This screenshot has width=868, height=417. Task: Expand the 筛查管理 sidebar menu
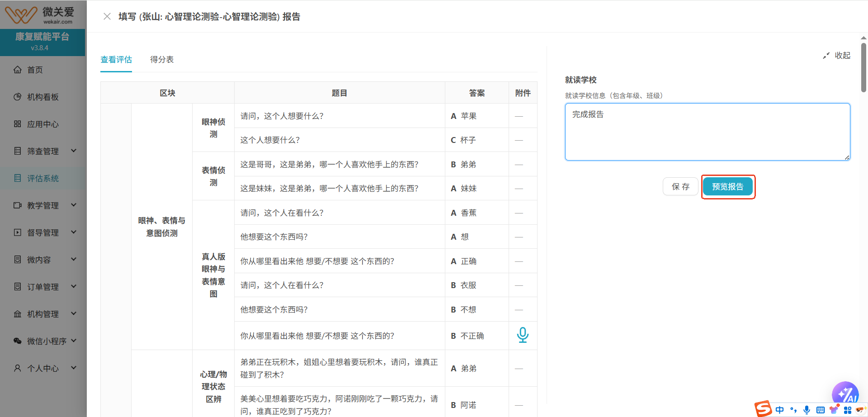tap(43, 151)
